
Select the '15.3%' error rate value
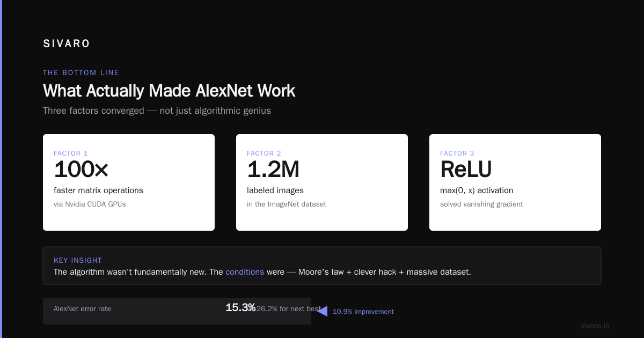240,307
